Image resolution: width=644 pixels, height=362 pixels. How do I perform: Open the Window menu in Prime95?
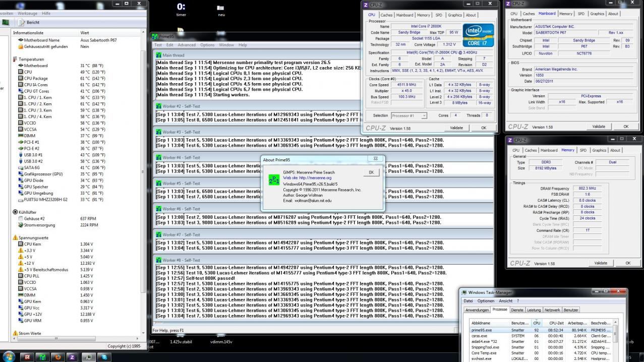click(226, 45)
